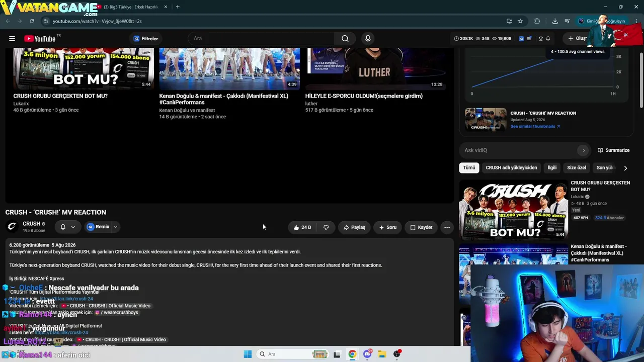Click the Filtreler button
Image resolution: width=644 pixels, height=362 pixels.
[146, 39]
